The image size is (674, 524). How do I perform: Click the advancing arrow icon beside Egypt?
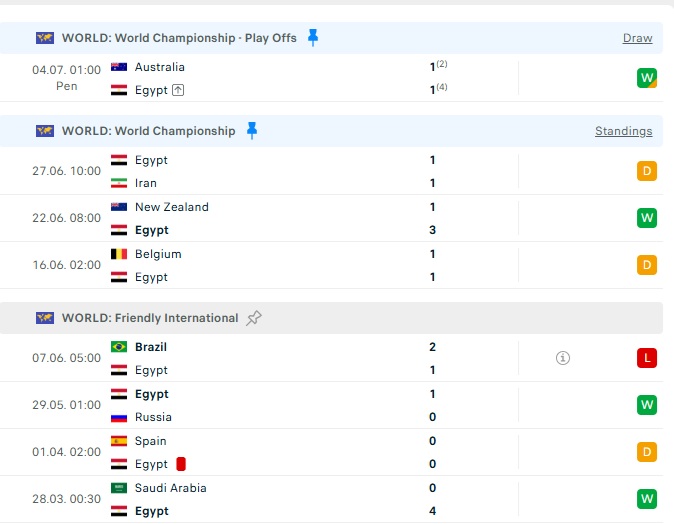178,90
